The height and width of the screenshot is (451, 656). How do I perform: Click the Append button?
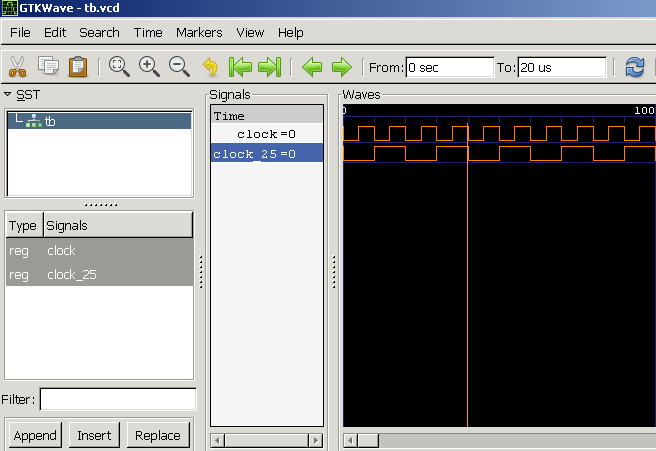click(x=35, y=436)
